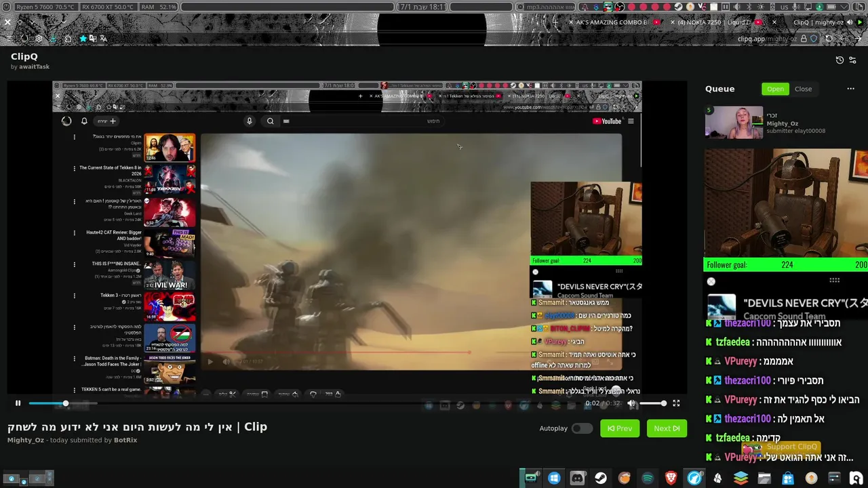This screenshot has width=868, height=488.
Task: Mute the clip volume speaker icon
Action: (x=631, y=403)
